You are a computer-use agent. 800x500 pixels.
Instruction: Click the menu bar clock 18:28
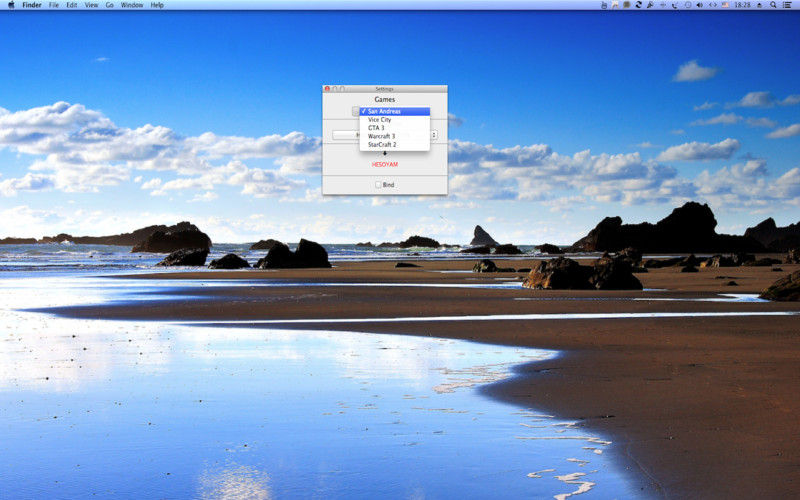coord(742,5)
